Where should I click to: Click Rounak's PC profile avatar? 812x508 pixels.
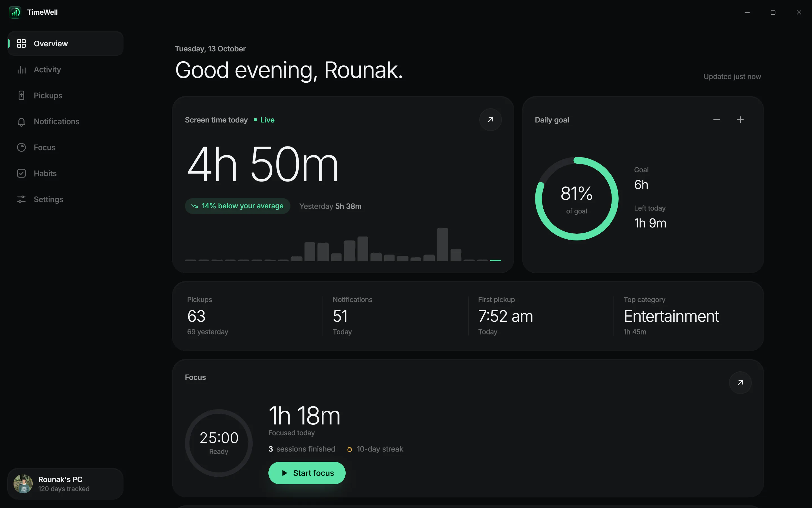[23, 484]
